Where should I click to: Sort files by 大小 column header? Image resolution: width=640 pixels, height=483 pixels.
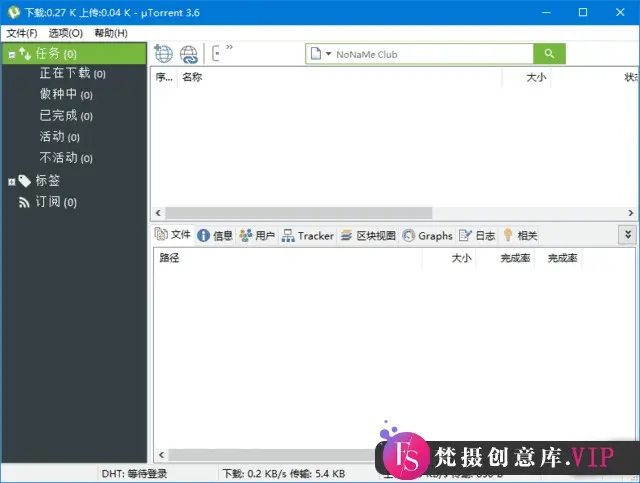(x=449, y=258)
